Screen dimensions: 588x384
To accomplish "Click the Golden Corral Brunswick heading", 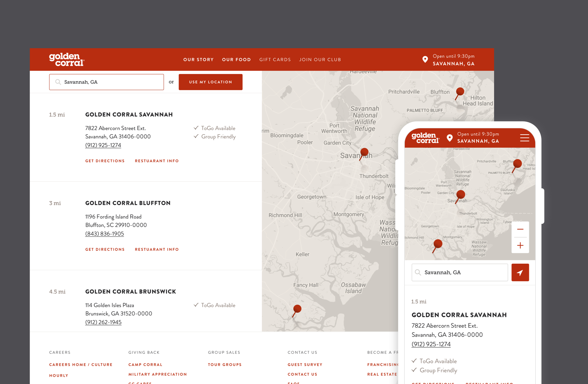I will [131, 292].
